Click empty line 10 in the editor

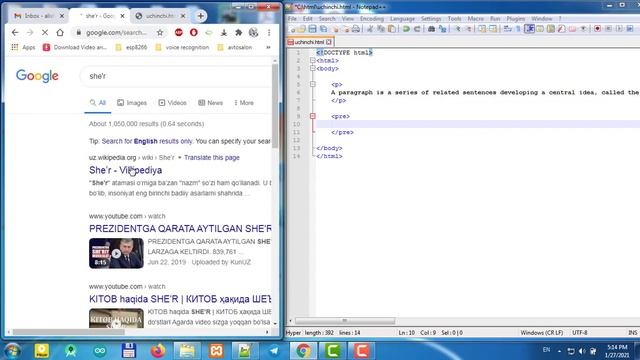pyautogui.click(x=478, y=124)
